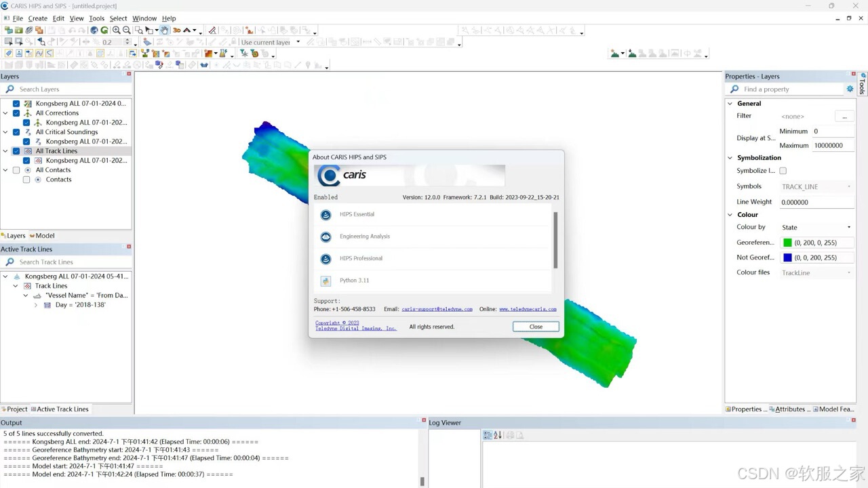Select the zoom-to-area box tool
868x488 pixels.
point(138,30)
